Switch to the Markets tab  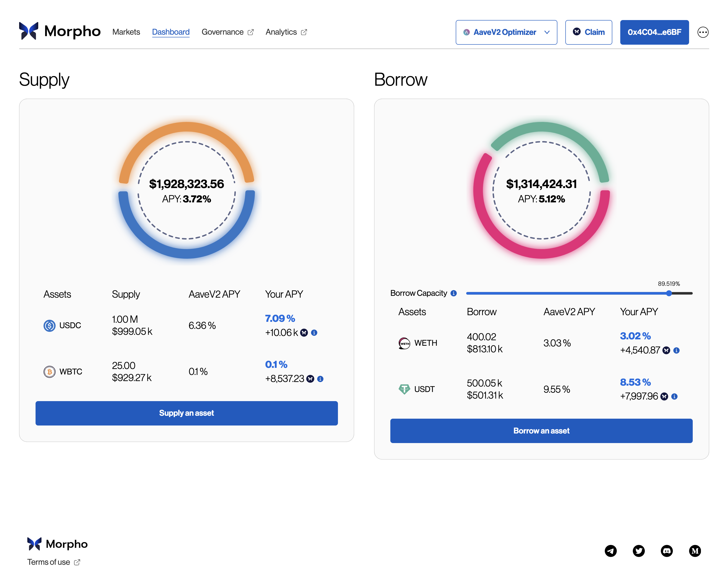pos(126,32)
